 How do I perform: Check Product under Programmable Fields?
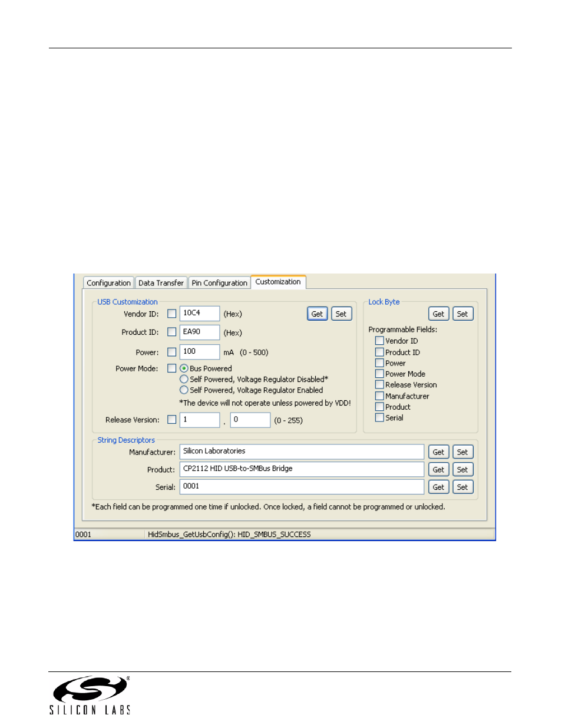pos(379,407)
